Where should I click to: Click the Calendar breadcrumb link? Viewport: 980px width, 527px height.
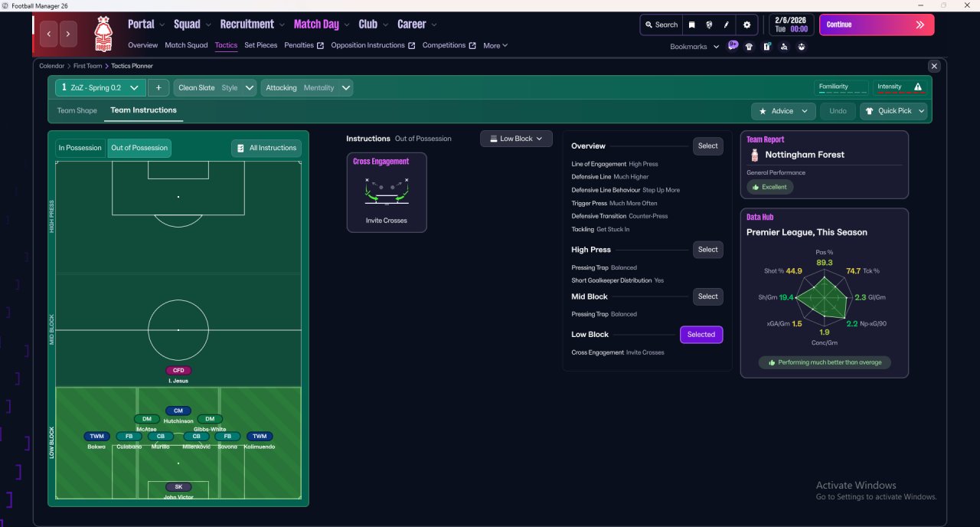(52, 66)
